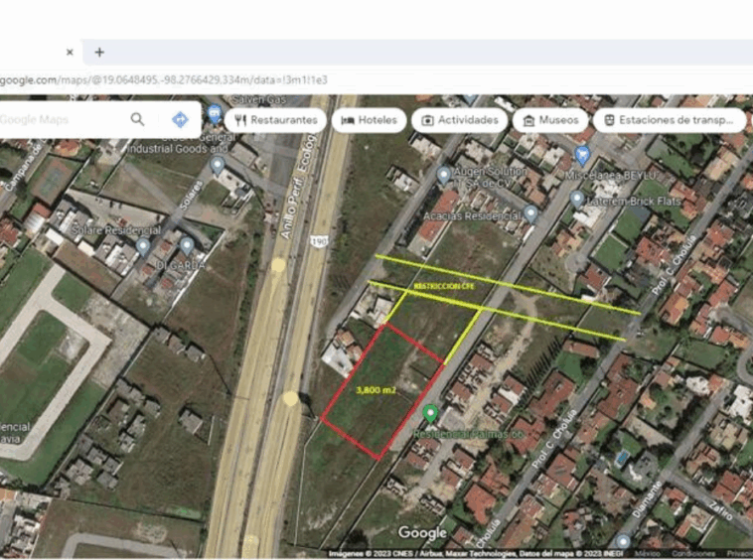Viewport: 753px width, 560px height.
Task: Open the Acacias Residencial map pin
Action: [530, 213]
